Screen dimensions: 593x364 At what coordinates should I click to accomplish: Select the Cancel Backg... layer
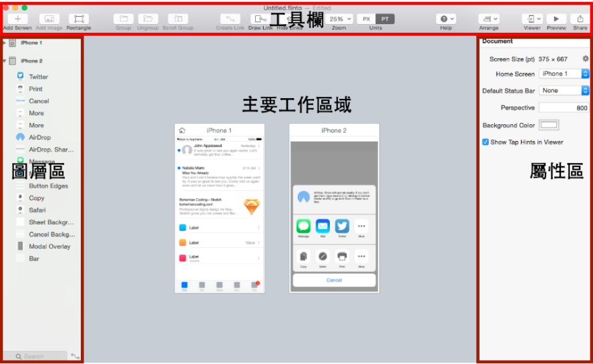point(41,234)
